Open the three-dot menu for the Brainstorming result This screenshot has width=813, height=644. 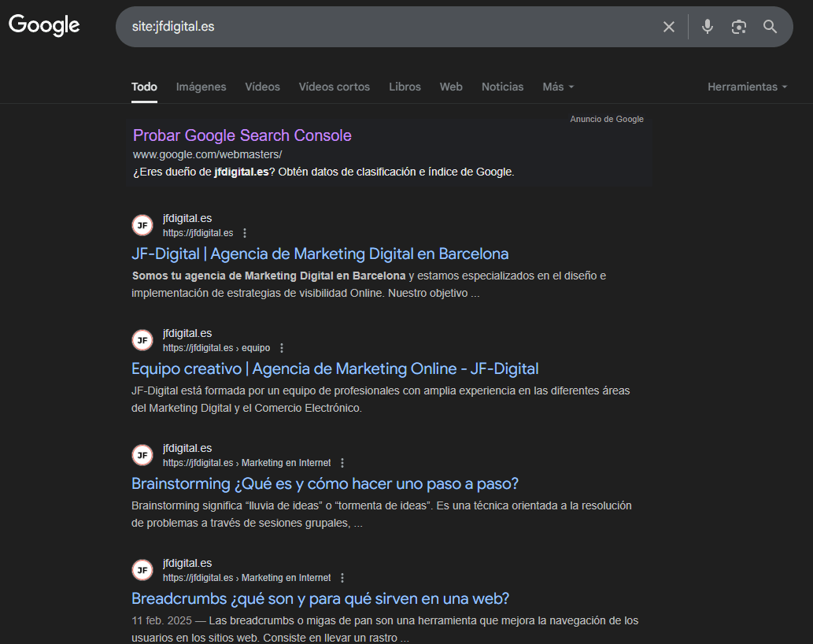[342, 463]
